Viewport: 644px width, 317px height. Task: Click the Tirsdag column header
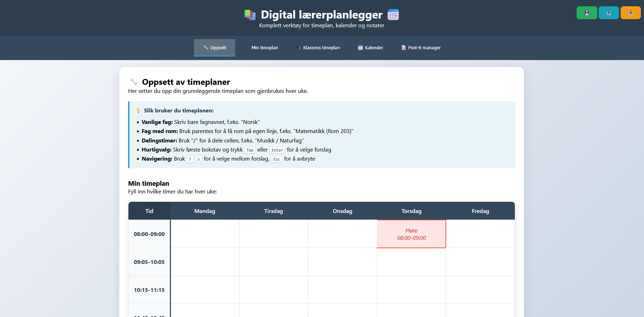(274, 211)
